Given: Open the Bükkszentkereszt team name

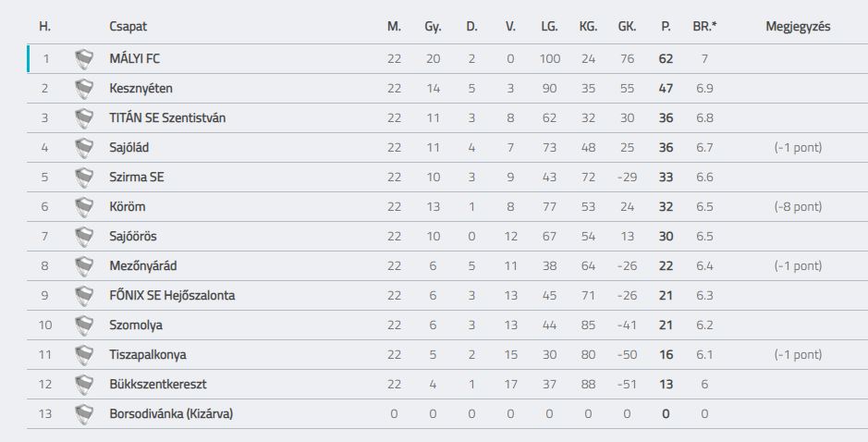Looking at the screenshot, I should [158, 384].
